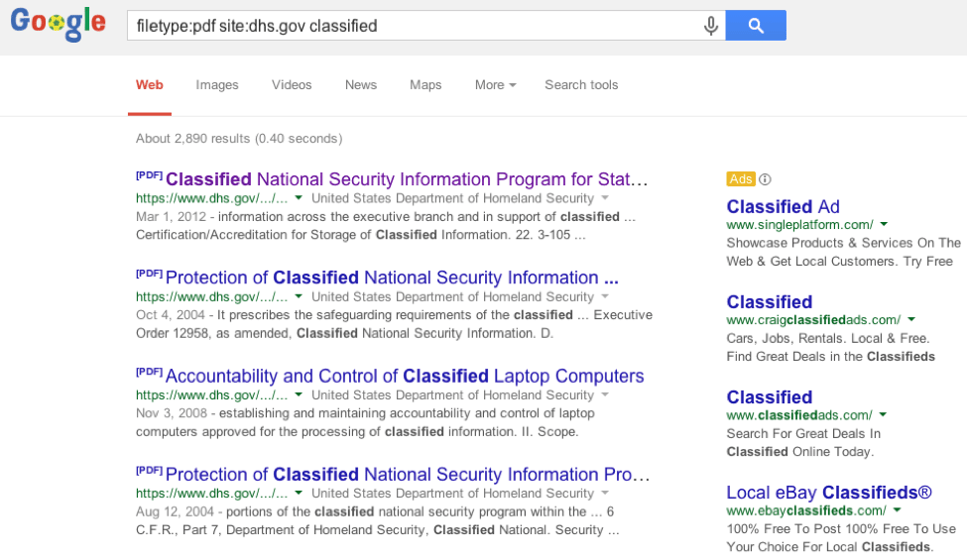This screenshot has height=560, width=967.
Task: Select the Maps tab
Action: [425, 85]
